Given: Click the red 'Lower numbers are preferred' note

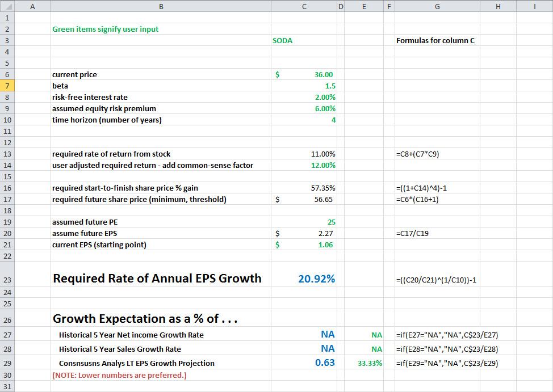Looking at the screenshot, I should click(x=119, y=375).
